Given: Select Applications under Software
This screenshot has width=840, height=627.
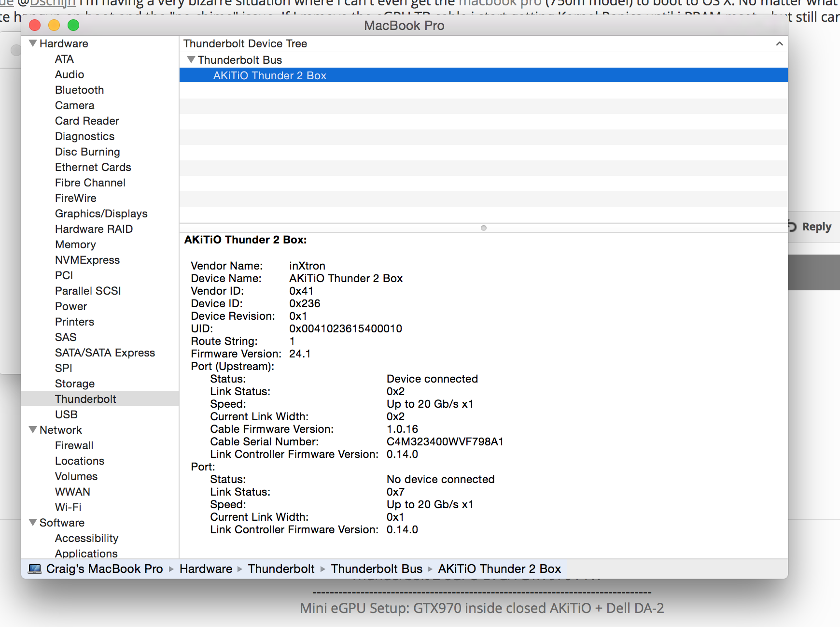Looking at the screenshot, I should pos(86,554).
